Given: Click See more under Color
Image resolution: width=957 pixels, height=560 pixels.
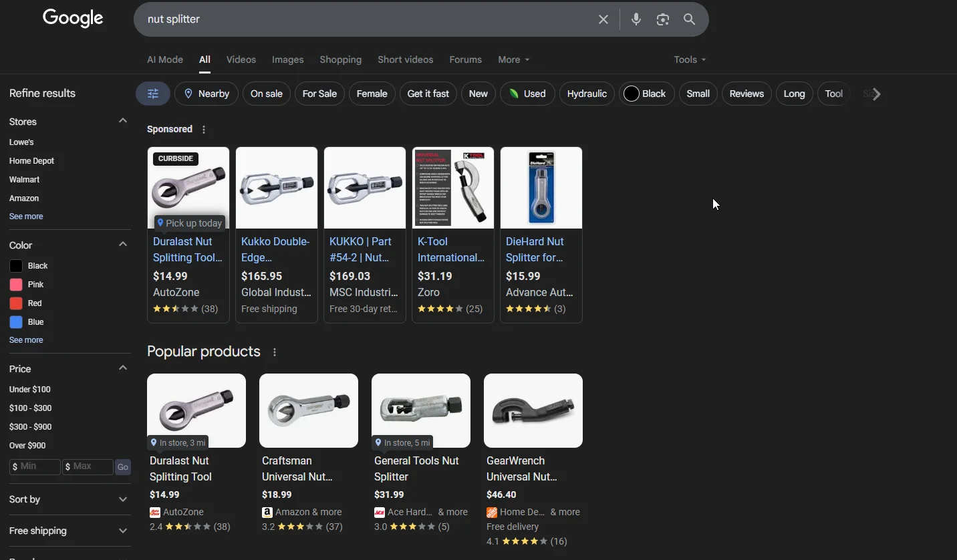Looking at the screenshot, I should pyautogui.click(x=26, y=340).
